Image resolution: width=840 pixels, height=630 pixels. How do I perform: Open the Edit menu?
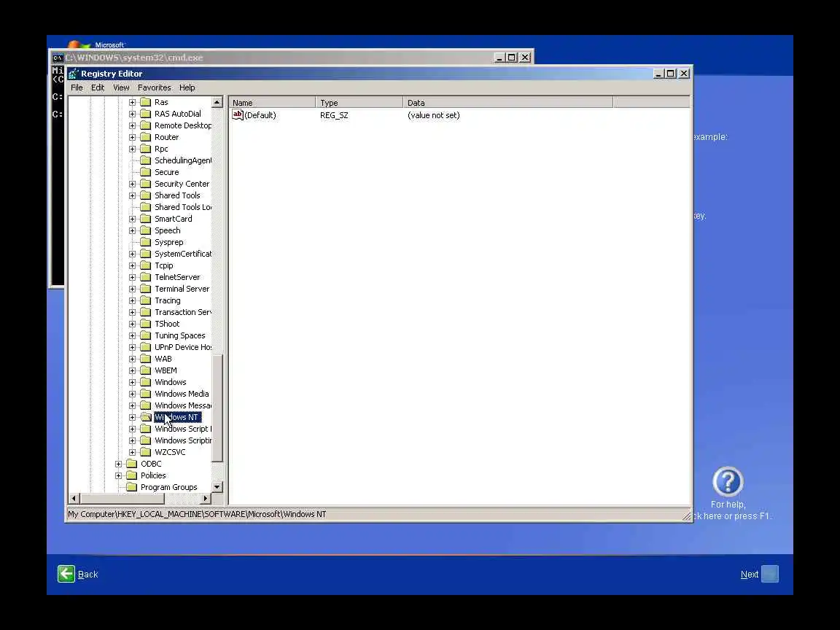(x=98, y=87)
